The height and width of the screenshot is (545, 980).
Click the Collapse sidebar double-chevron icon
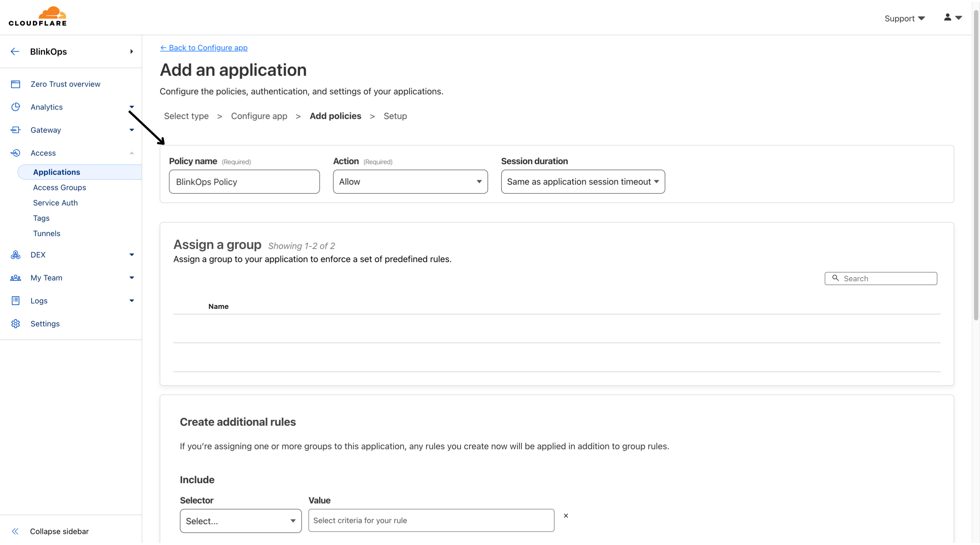(x=15, y=531)
